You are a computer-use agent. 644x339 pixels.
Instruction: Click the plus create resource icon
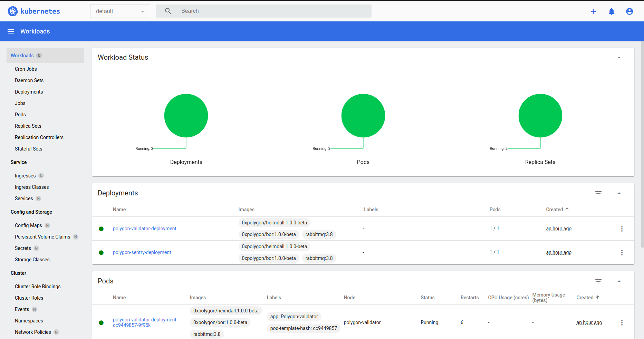pos(594,11)
